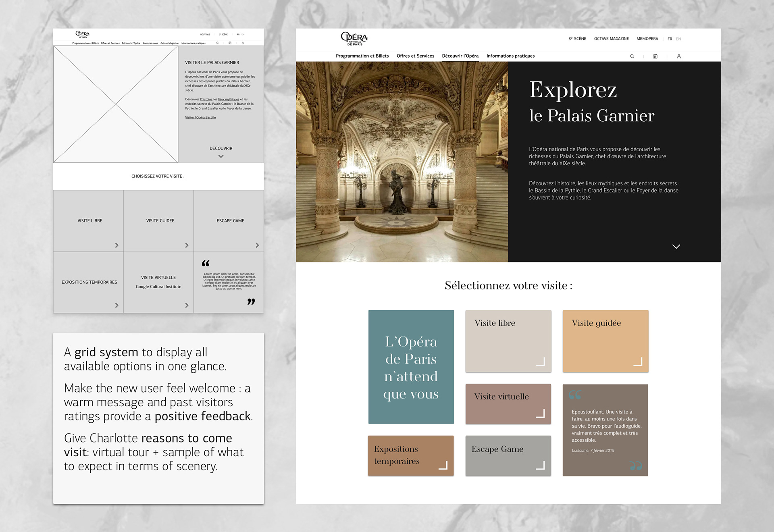The width and height of the screenshot is (774, 532).
Task: Click the corner arrow on Visite libre card
Action: [x=541, y=362]
